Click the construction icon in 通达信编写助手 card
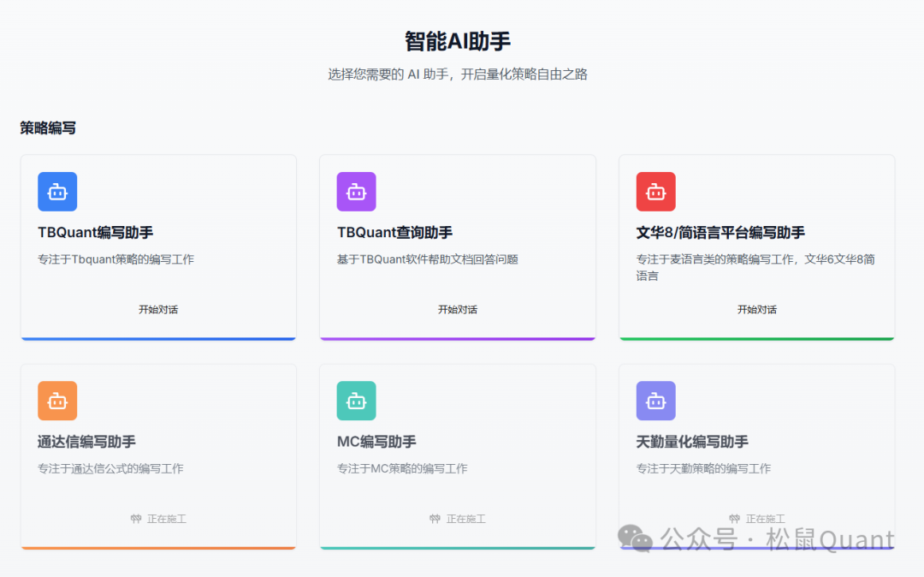Image resolution: width=924 pixels, height=577 pixels. pyautogui.click(x=136, y=519)
